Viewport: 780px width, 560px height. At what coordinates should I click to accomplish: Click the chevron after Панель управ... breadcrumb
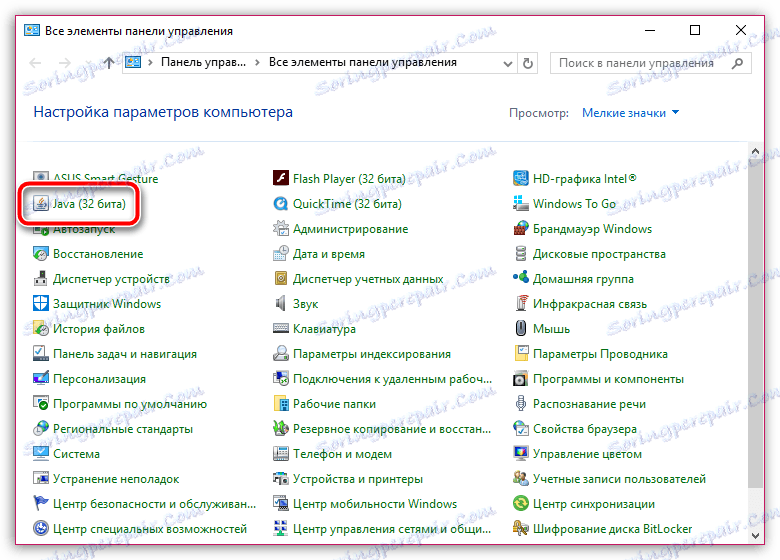(x=257, y=63)
